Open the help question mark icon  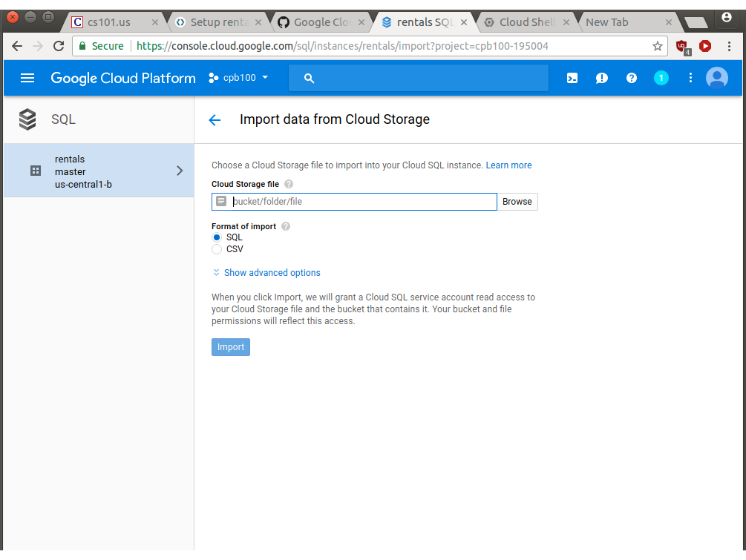tap(632, 78)
